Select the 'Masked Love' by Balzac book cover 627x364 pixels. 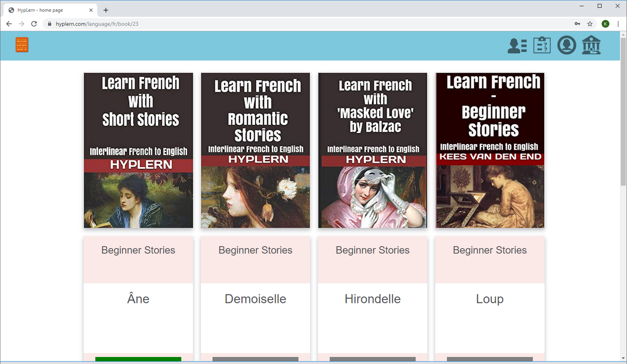373,150
